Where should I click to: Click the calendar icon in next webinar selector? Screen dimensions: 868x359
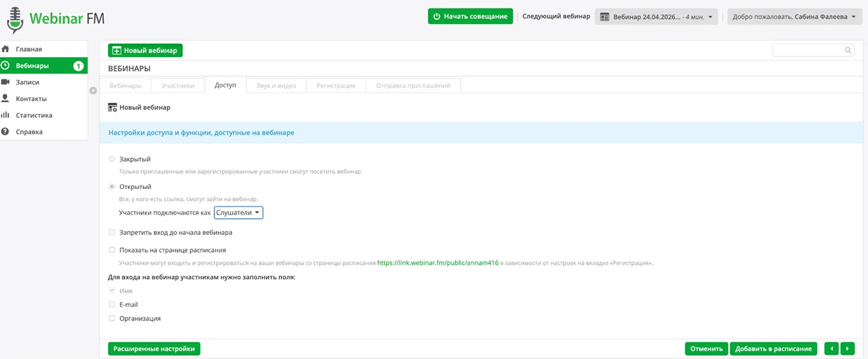604,17
